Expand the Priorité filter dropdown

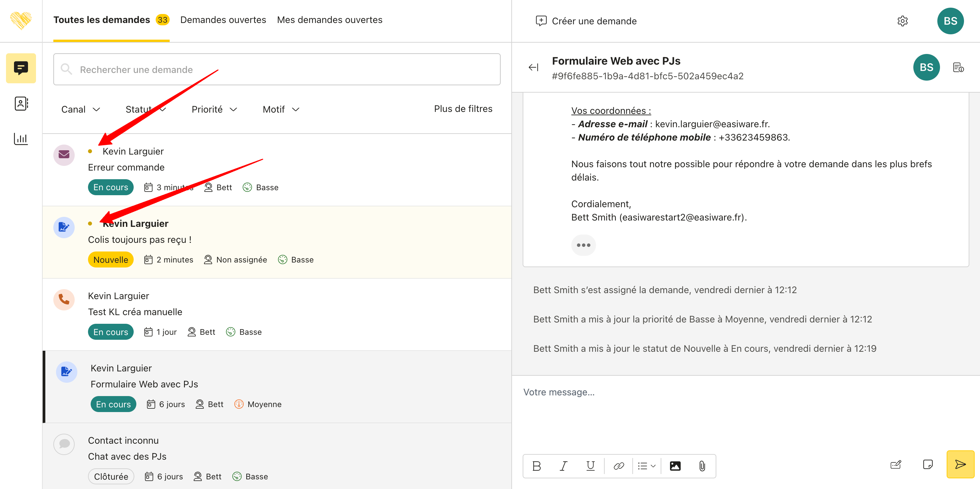[x=214, y=110]
